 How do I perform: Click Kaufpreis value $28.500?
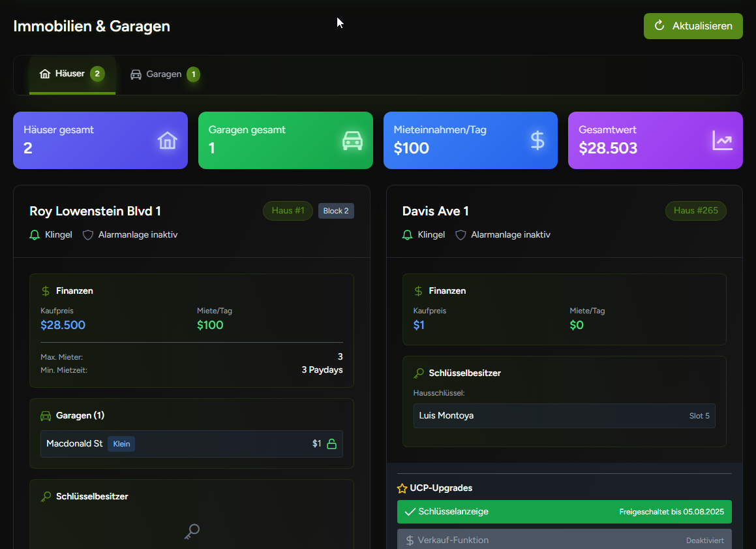tap(63, 325)
